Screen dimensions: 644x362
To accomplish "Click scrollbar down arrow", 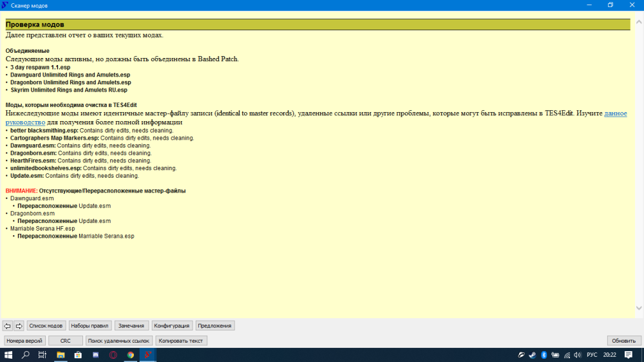I will pyautogui.click(x=639, y=308).
